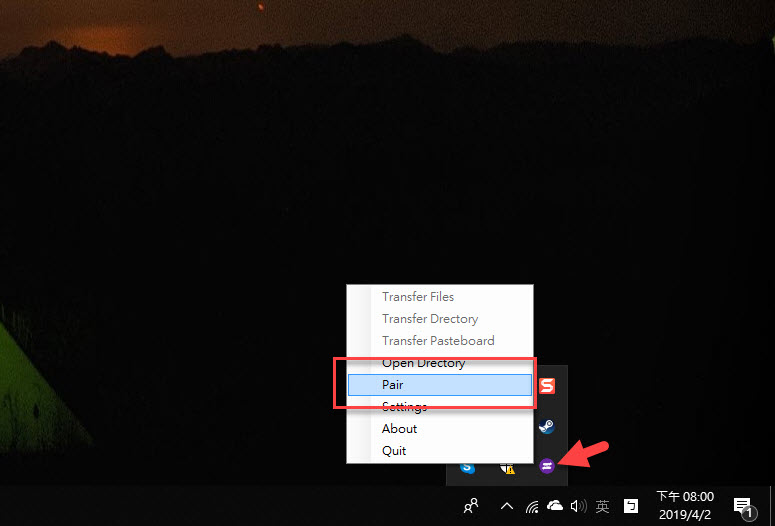Click the security warning shield tray icon
775x526 pixels.
(507, 467)
